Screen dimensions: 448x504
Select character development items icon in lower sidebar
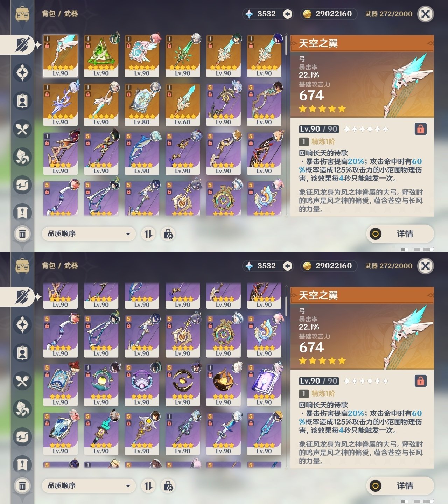tap(22, 353)
